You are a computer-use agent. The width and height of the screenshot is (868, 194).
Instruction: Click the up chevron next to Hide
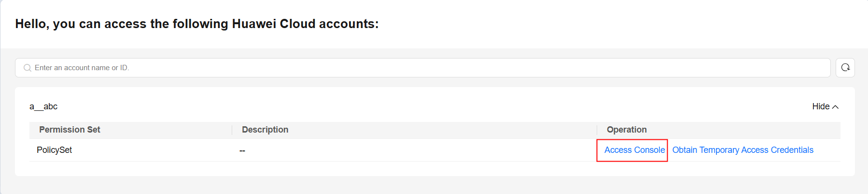coord(835,107)
